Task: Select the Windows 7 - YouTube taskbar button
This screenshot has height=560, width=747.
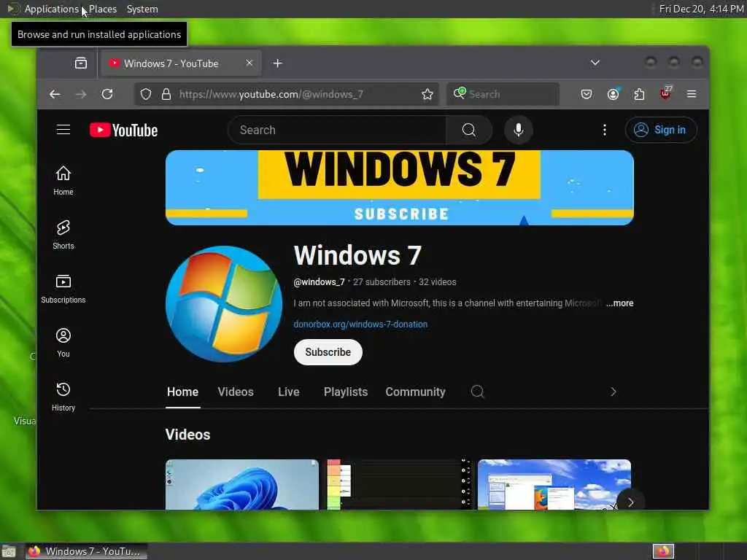Action: point(86,551)
